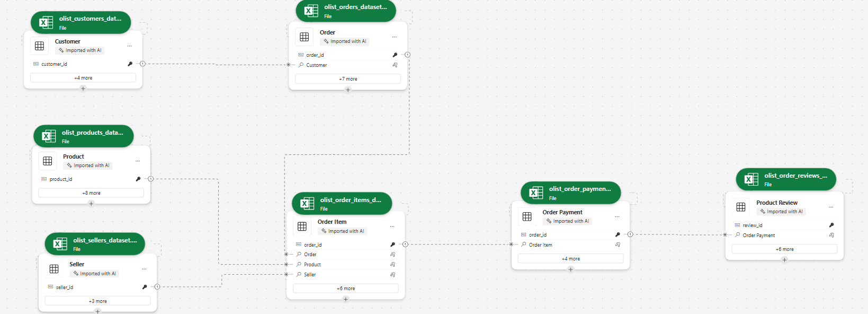Screen dimensions: 868x314
Task: Click 'Imported with AI' badge on Customer table
Action: (x=80, y=50)
